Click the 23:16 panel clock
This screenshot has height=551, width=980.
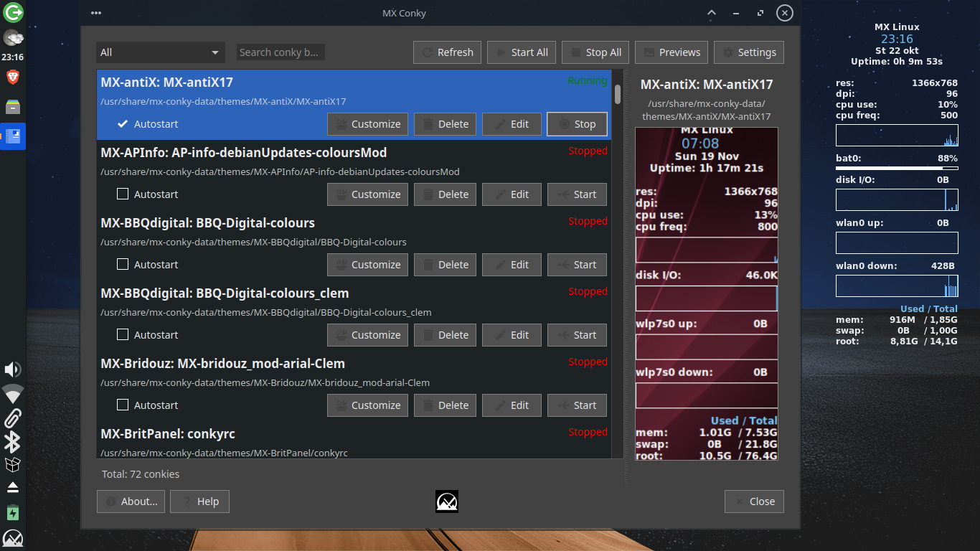pyautogui.click(x=12, y=57)
